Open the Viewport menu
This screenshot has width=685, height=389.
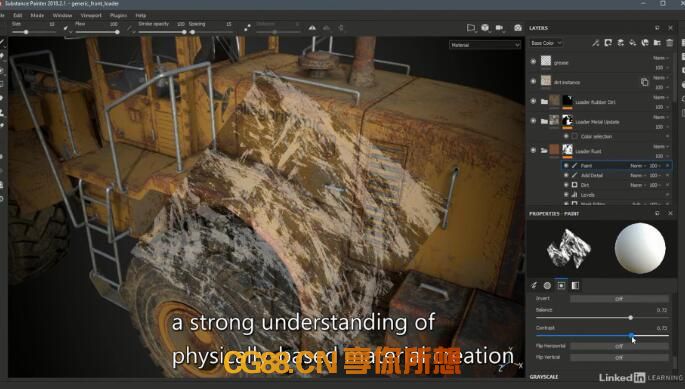pos(91,15)
